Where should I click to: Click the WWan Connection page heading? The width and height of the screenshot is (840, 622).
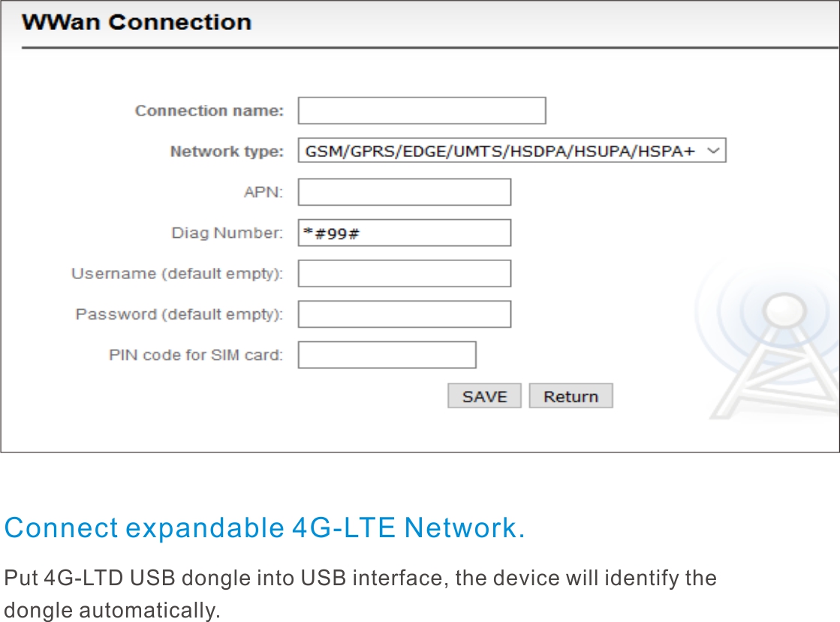(x=137, y=23)
